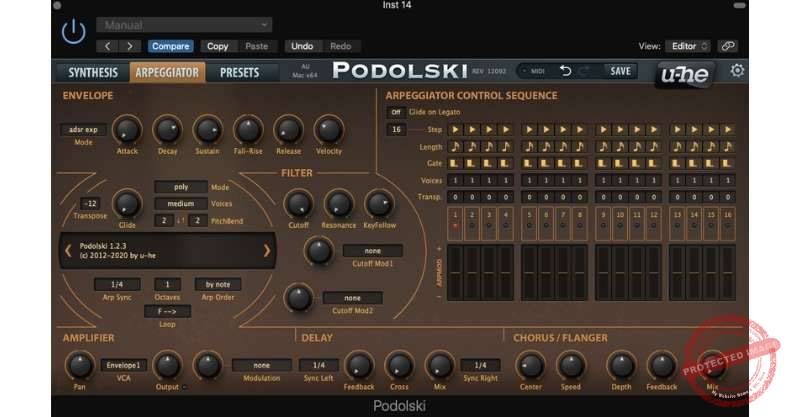The height and width of the screenshot is (417, 800).
Task: Click the first step play arrow icon
Action: pos(455,130)
